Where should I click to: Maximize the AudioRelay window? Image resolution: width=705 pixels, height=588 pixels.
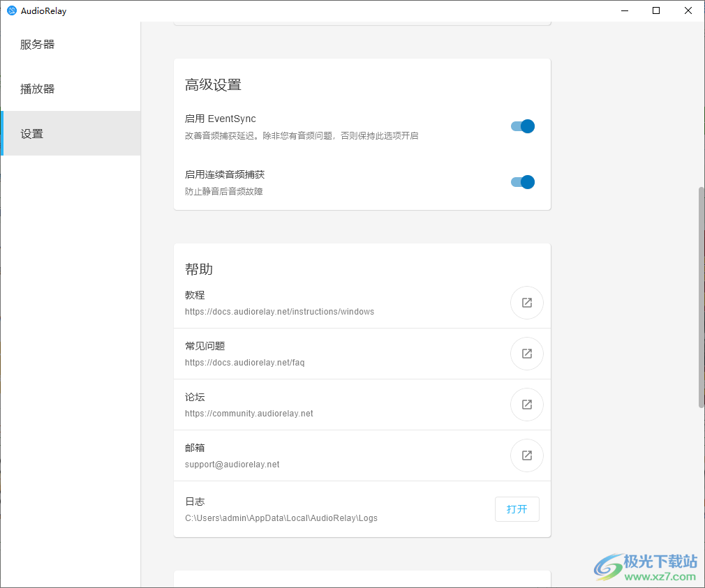click(656, 10)
